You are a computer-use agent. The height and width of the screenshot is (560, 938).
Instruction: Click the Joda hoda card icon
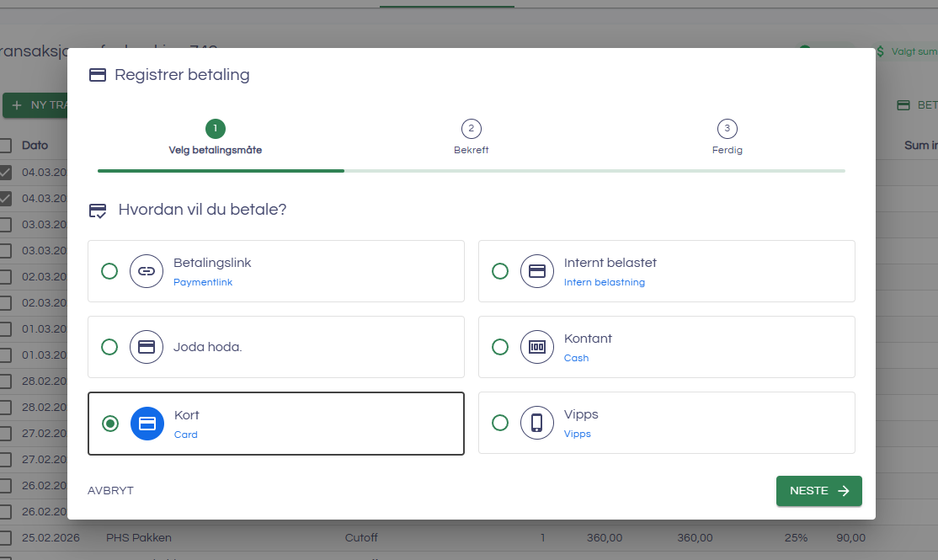(x=147, y=347)
